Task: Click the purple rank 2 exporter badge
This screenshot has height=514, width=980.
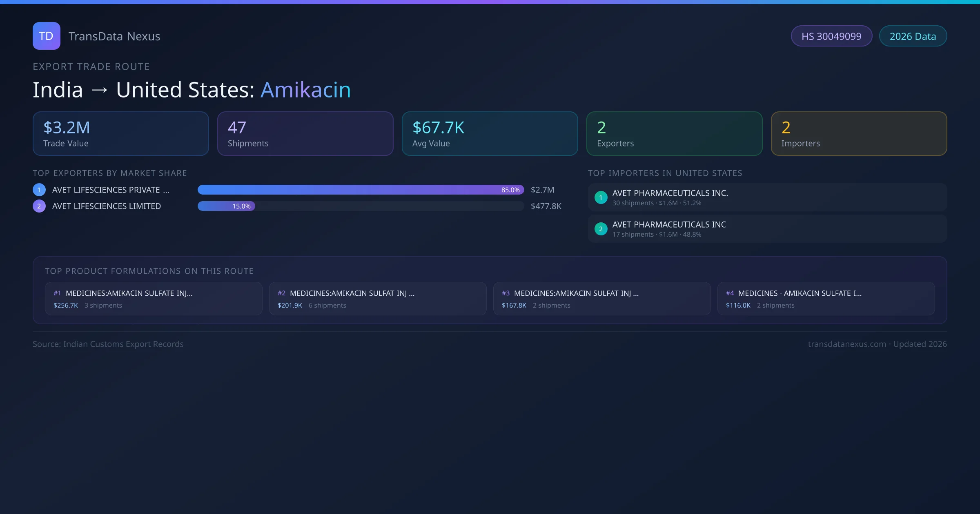Action: pos(39,206)
